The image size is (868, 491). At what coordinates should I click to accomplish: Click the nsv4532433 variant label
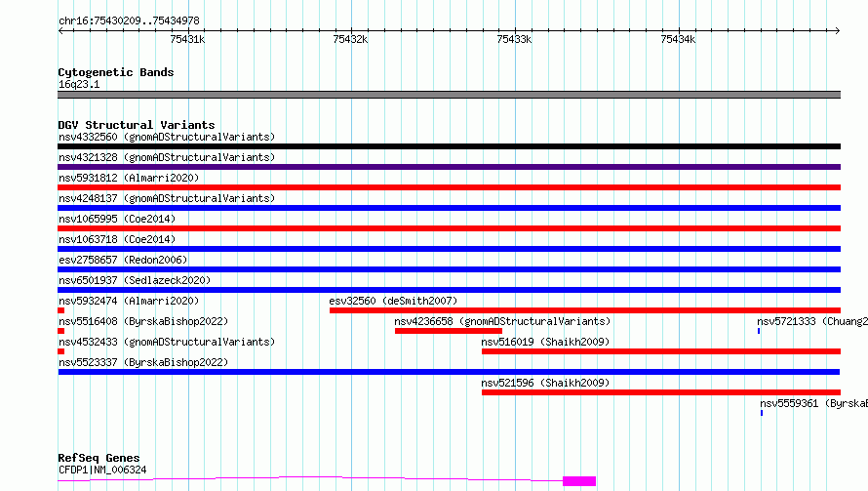tap(167, 342)
